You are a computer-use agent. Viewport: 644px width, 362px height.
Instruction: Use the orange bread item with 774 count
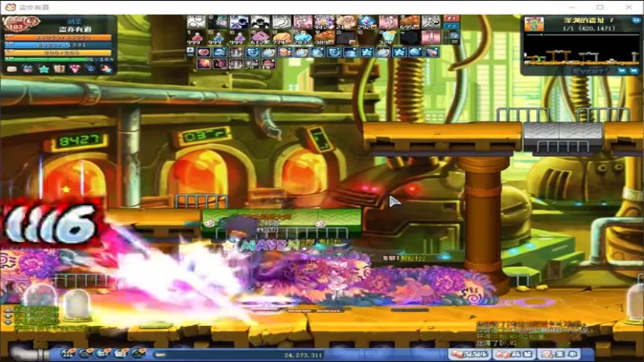click(281, 37)
